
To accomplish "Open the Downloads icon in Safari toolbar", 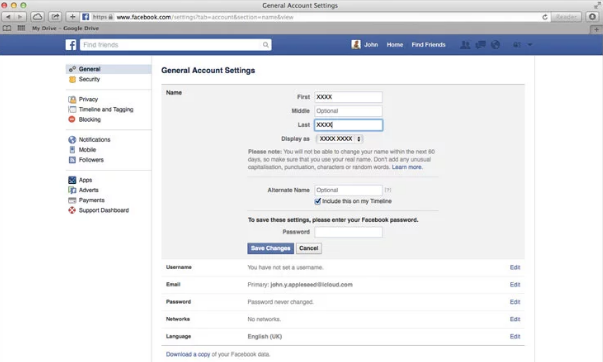I will click(x=593, y=17).
